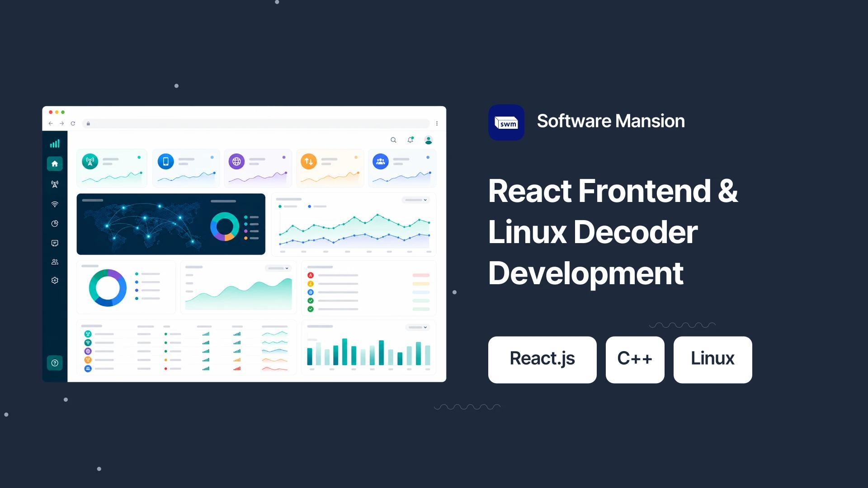The image size is (868, 488).
Task: Select the blue people group card icon
Action: click(x=381, y=161)
